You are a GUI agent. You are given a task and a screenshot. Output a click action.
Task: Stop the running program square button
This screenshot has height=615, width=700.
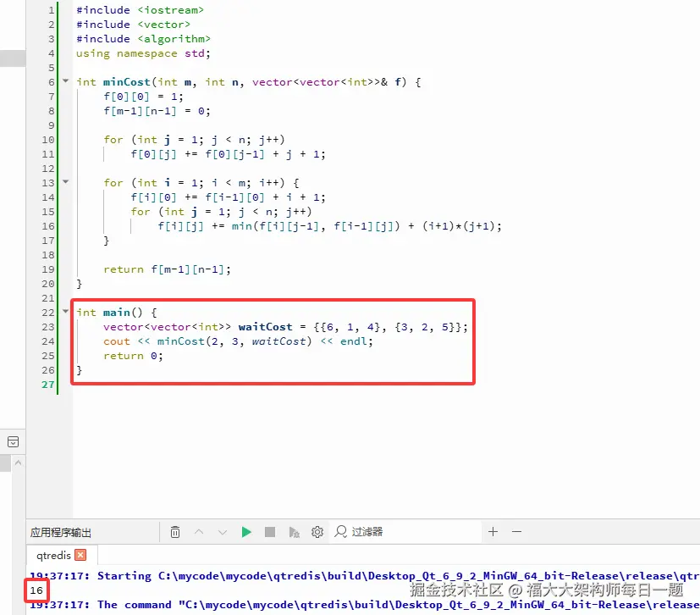[270, 532]
